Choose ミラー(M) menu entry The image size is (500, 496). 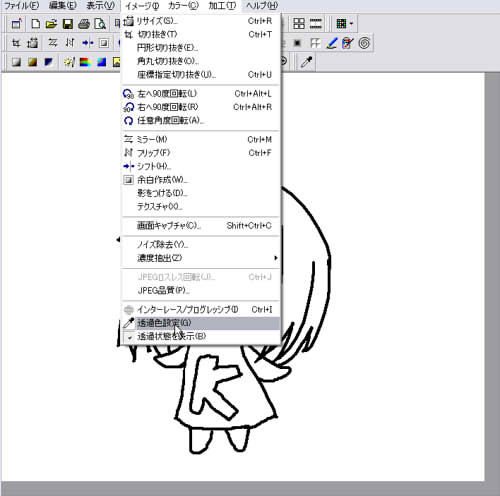pyautogui.click(x=201, y=139)
